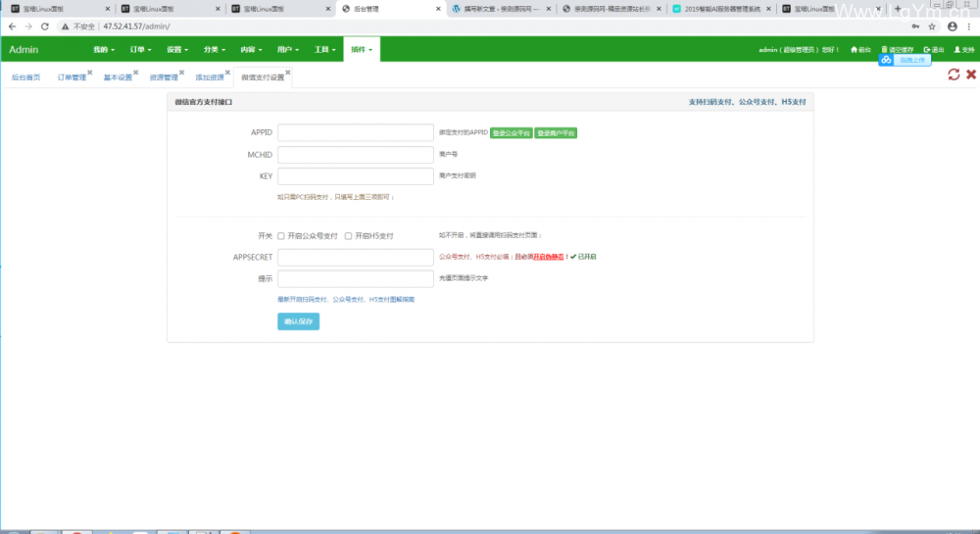Enable 开启H5支付 checkbox
This screenshot has height=534, width=980.
point(348,236)
